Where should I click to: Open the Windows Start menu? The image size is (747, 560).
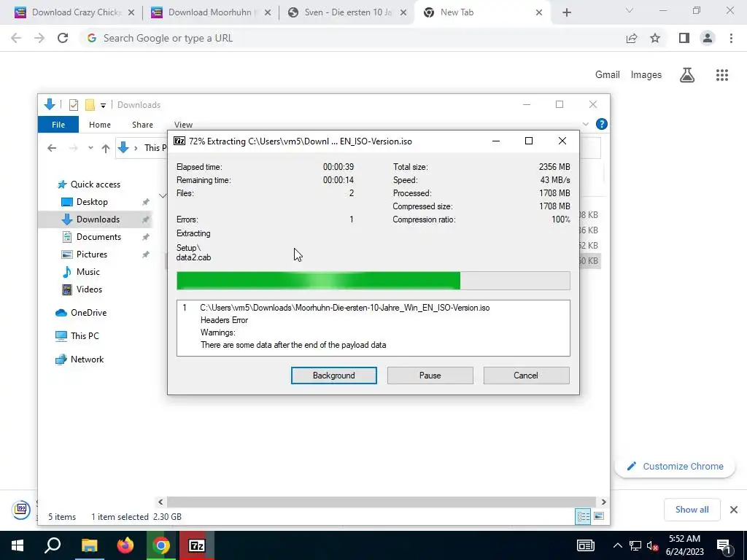[x=18, y=545]
